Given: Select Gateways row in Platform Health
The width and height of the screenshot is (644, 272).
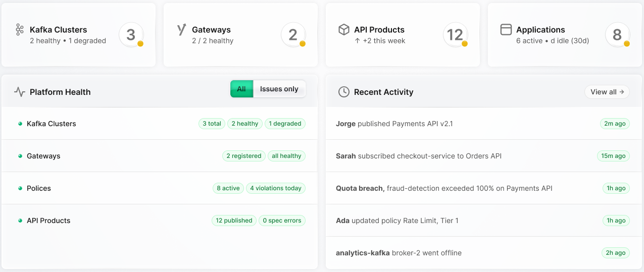Looking at the screenshot, I should 160,156.
